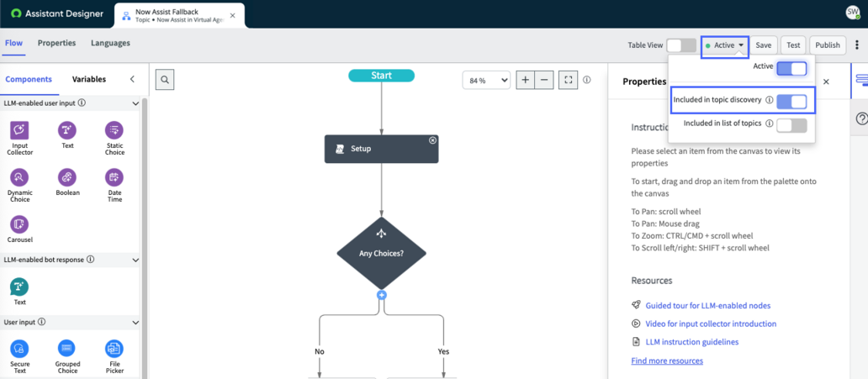Open the user avatar SW menu
Screen dimensions: 868x379
point(853,13)
